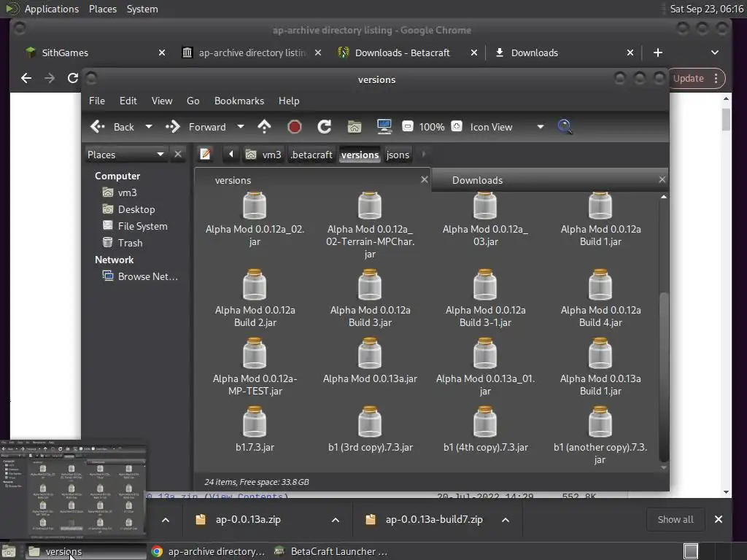Open the Bookmarks menu

click(x=239, y=101)
